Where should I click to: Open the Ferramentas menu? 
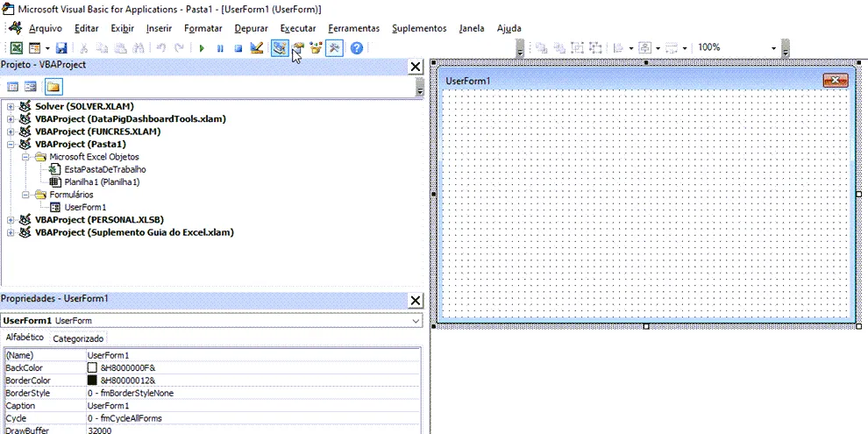353,28
